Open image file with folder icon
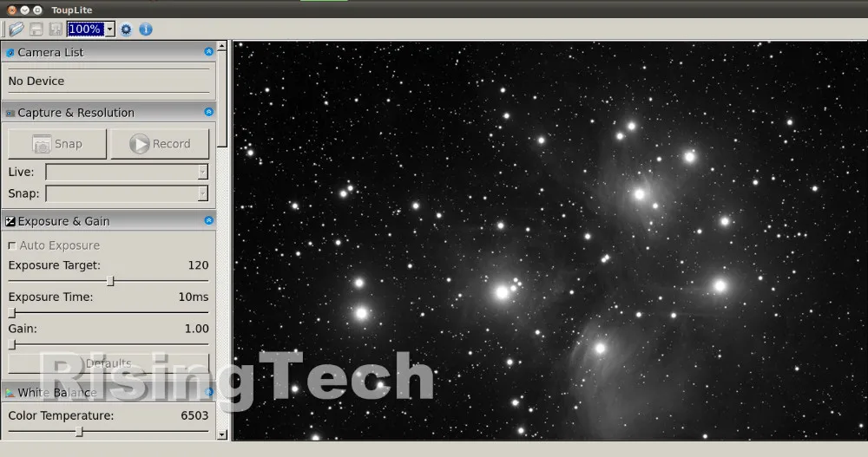 16,29
